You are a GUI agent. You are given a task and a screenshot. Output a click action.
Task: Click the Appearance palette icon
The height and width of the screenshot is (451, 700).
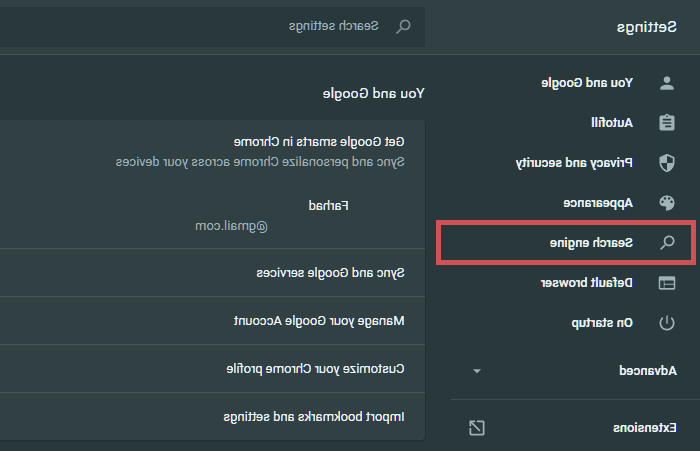tap(666, 203)
